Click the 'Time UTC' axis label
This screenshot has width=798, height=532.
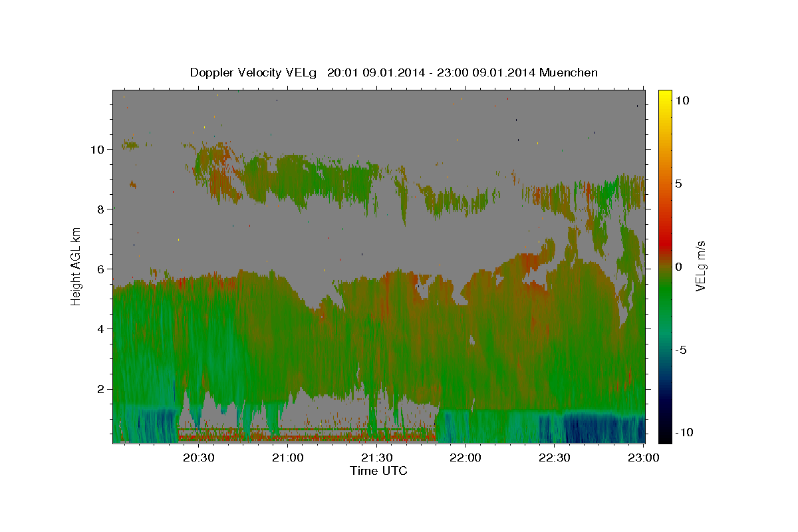pos(378,471)
